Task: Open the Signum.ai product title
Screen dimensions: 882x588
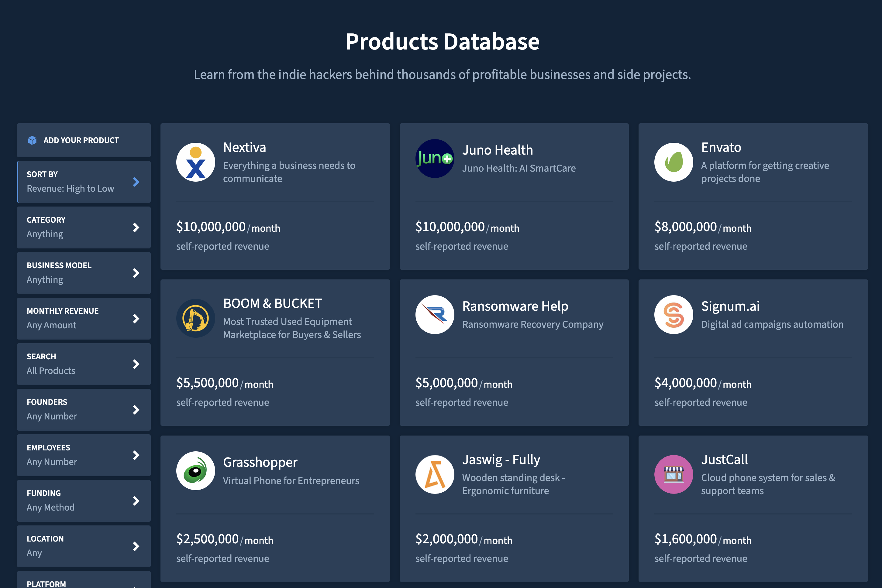Action: pos(730,306)
